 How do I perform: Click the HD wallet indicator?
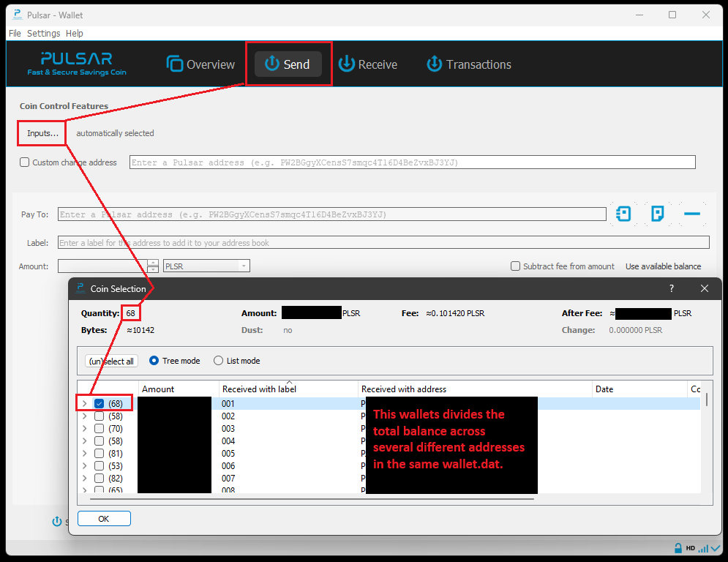pos(689,547)
